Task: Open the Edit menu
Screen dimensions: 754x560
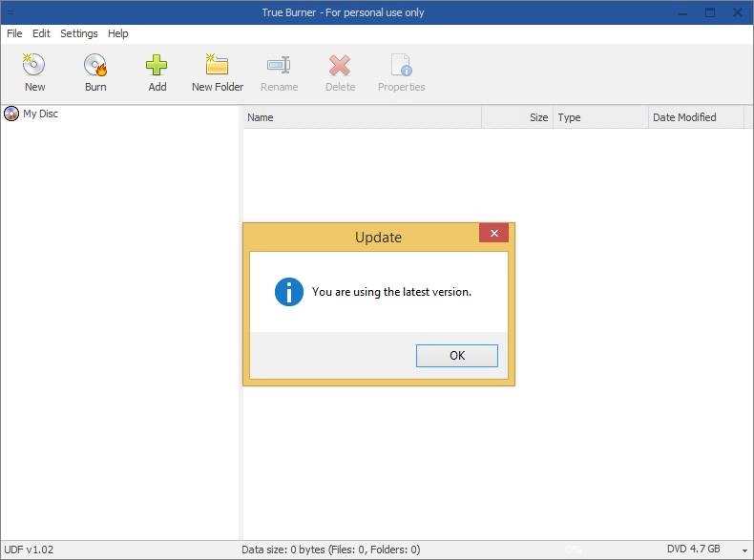Action: [x=41, y=33]
